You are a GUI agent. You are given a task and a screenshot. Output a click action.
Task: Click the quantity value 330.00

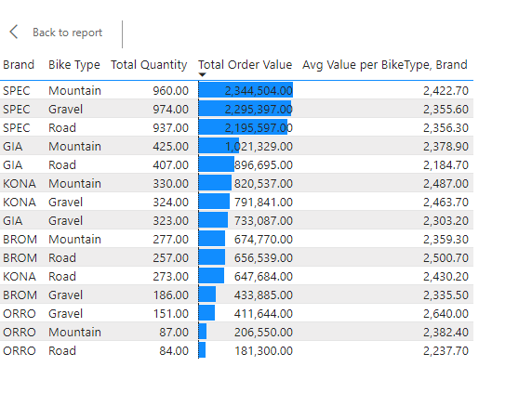[x=170, y=184]
